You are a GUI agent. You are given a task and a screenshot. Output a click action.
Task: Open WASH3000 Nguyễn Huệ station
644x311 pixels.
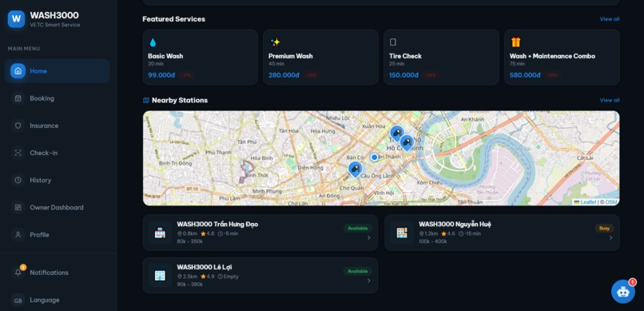pos(502,233)
